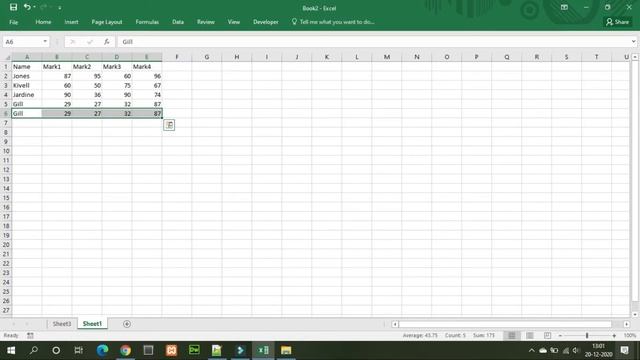Viewport: 640px width, 360px height.
Task: Expand the formula bar
Action: tap(633, 42)
